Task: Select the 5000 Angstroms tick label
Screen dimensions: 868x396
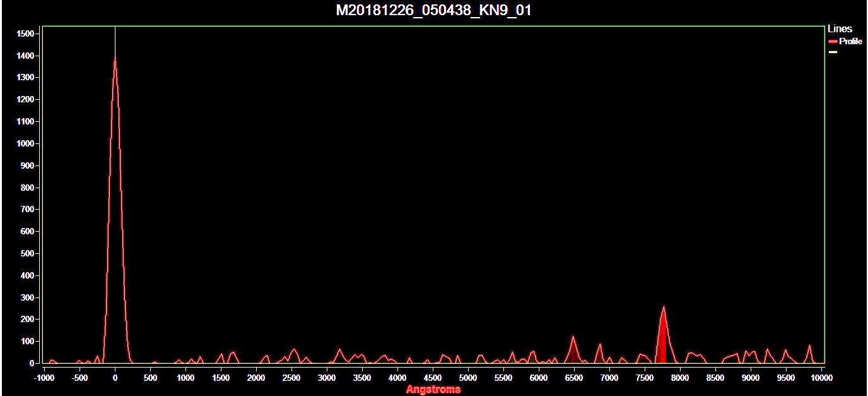Action: (468, 378)
